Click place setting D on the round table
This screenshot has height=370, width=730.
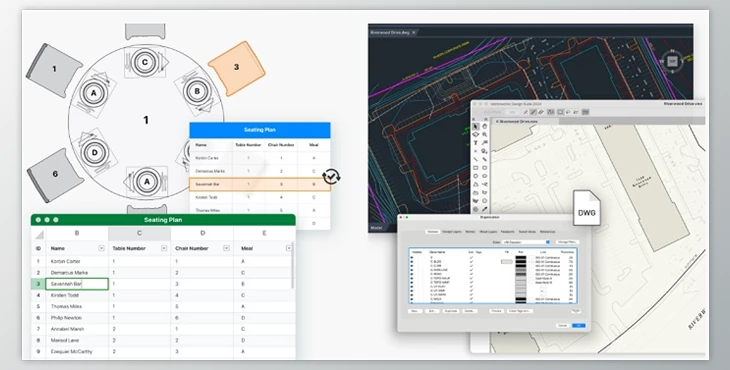pos(95,153)
